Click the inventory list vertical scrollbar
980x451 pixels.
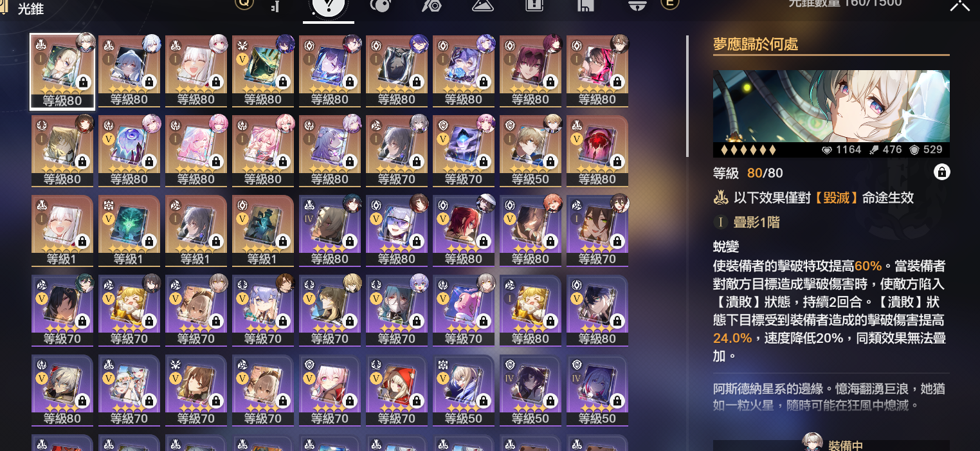pos(687,97)
